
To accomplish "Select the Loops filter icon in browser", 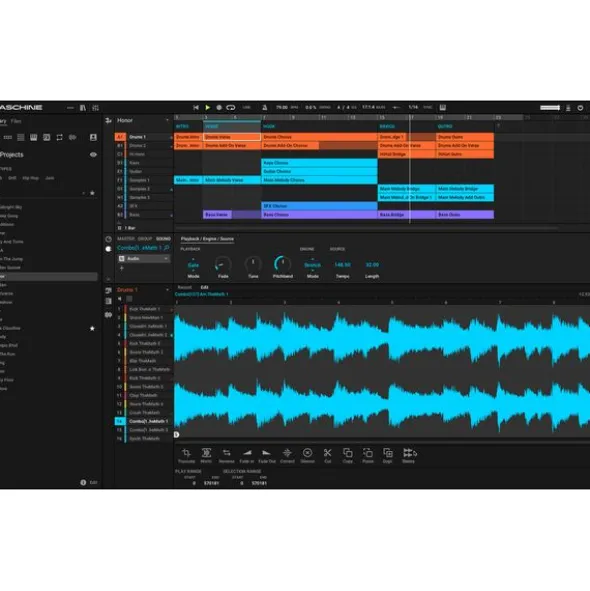I will 60,138.
